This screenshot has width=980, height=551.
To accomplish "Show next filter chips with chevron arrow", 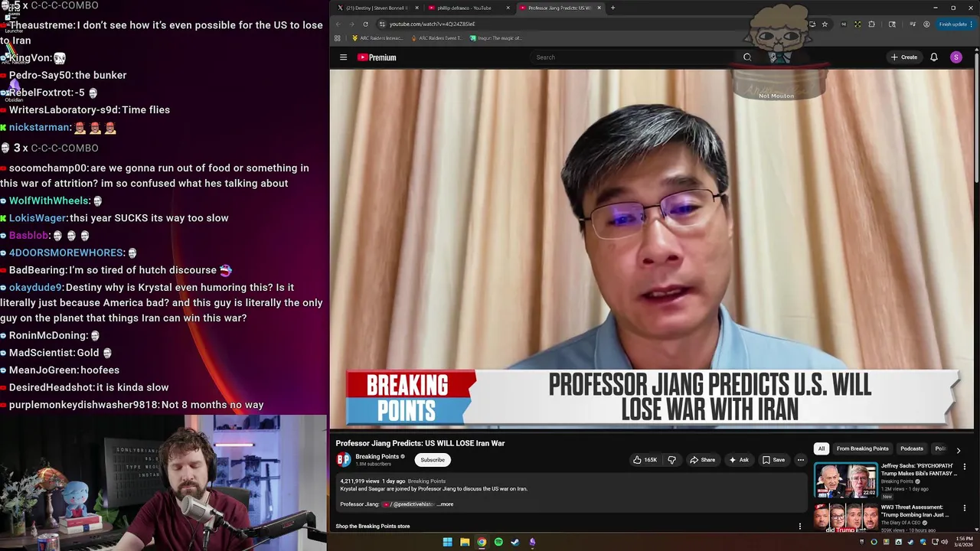I will (958, 450).
